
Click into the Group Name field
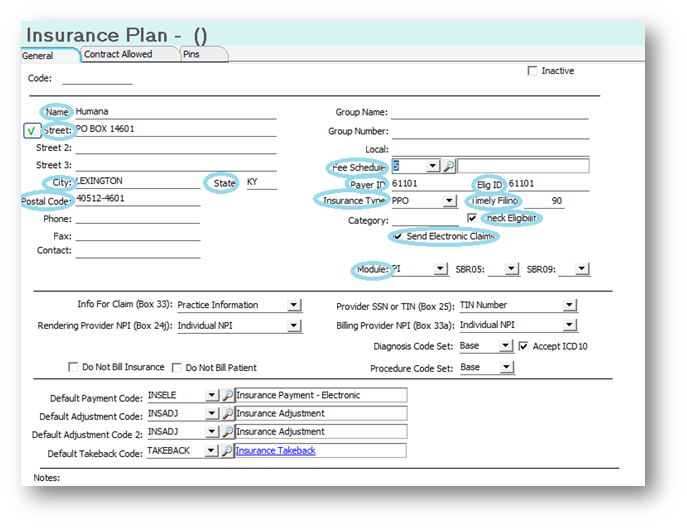489,113
